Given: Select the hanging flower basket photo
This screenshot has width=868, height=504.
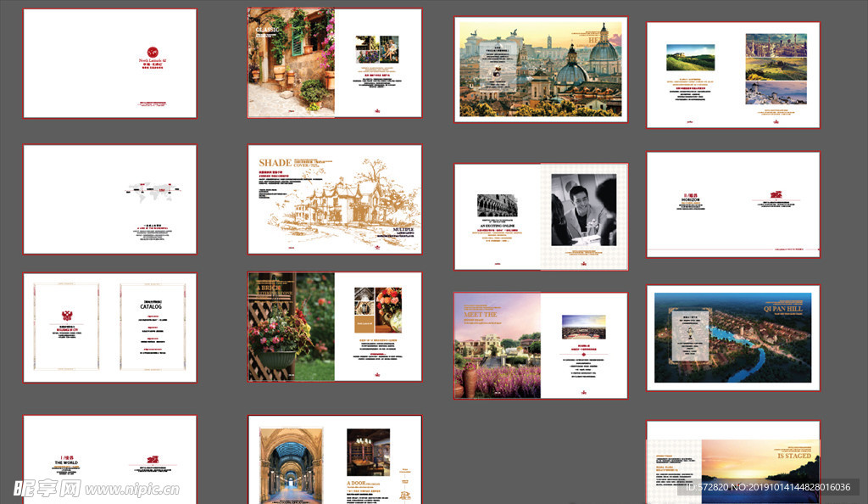Looking at the screenshot, I should click(x=291, y=327).
